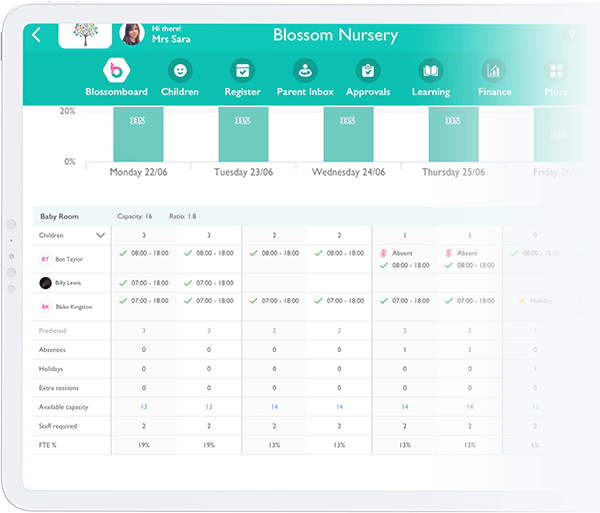Screen dimensions: 600x513
Task: Click the Holidays row label
Action: coord(51,369)
